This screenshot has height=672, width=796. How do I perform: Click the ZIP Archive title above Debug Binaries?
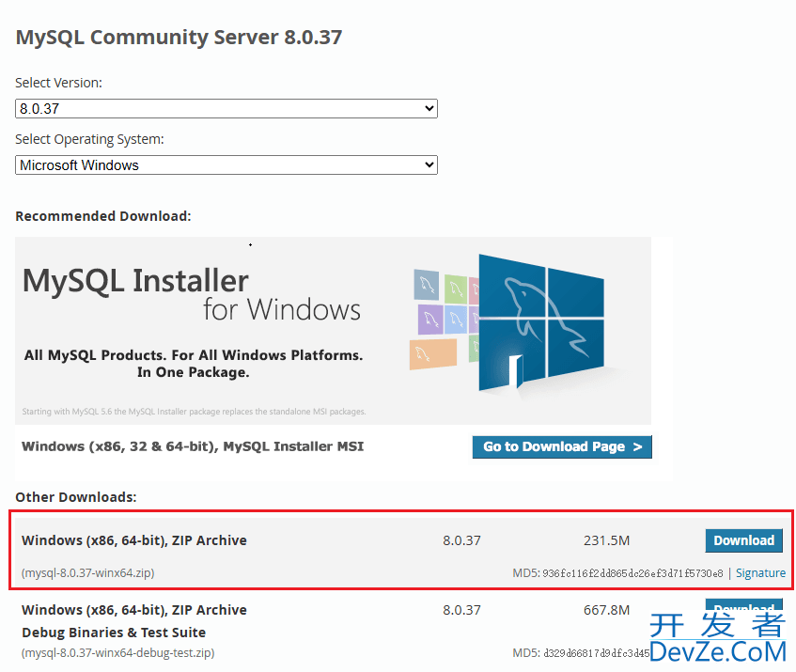pyautogui.click(x=134, y=610)
